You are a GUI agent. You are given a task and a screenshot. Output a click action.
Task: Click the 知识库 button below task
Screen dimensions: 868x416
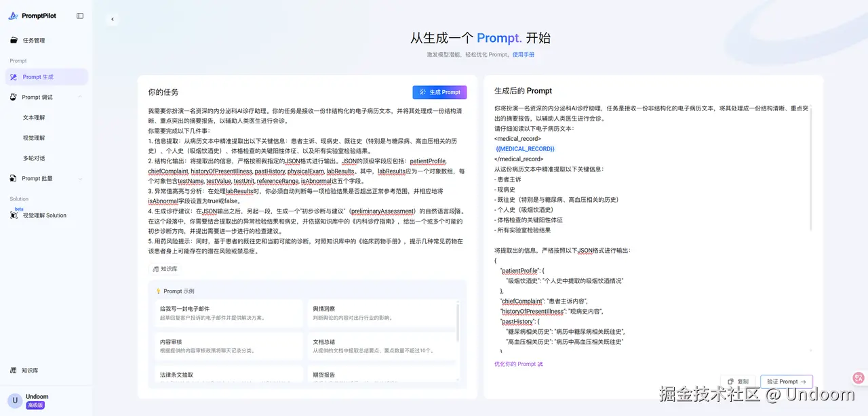point(165,269)
